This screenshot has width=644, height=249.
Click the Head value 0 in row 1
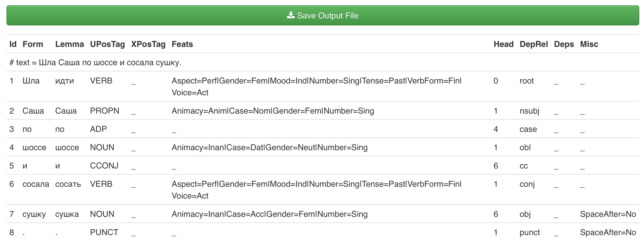[496, 81]
